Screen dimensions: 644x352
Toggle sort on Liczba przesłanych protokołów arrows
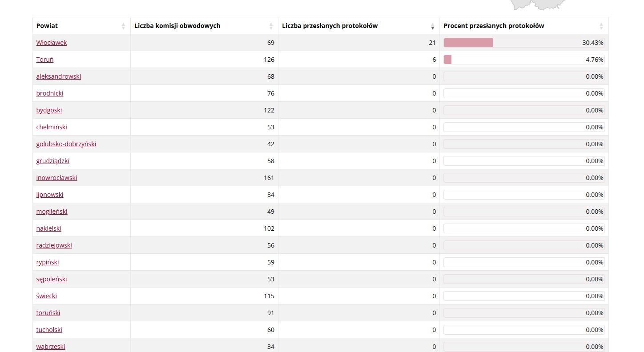click(x=432, y=26)
